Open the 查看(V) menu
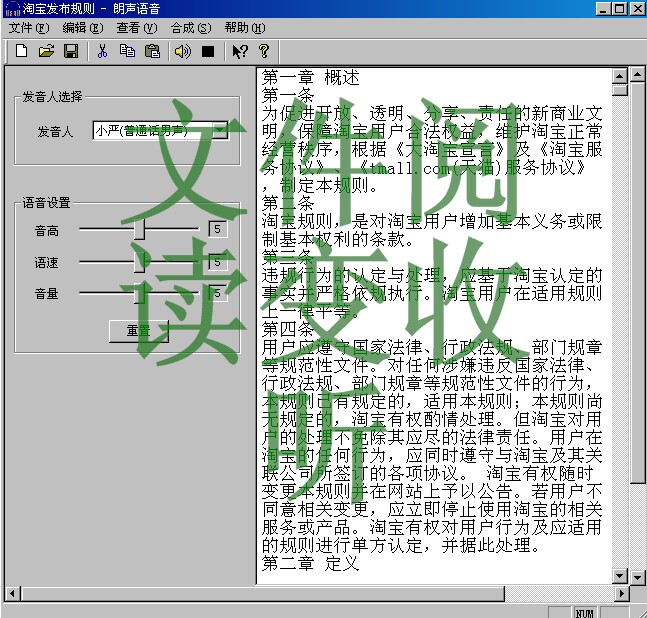647x618 pixels. pyautogui.click(x=137, y=28)
